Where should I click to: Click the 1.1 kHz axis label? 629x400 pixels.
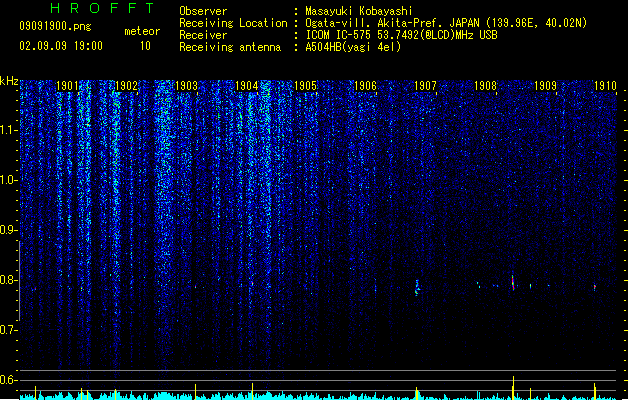click(x=9, y=130)
